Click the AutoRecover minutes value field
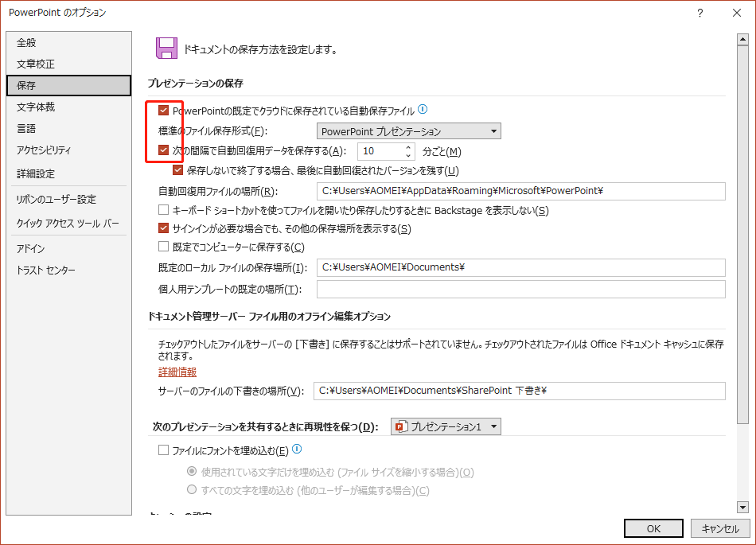Screen dimensions: 756x545 [x=380, y=151]
